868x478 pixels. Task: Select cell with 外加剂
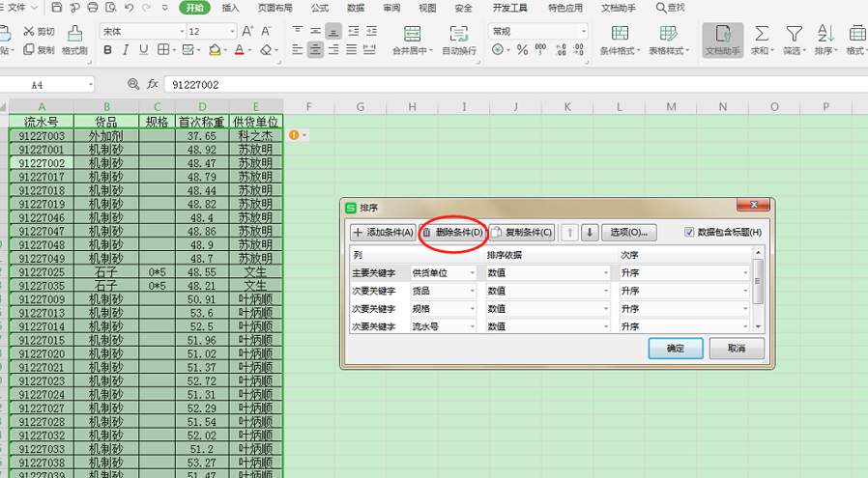tap(106, 136)
